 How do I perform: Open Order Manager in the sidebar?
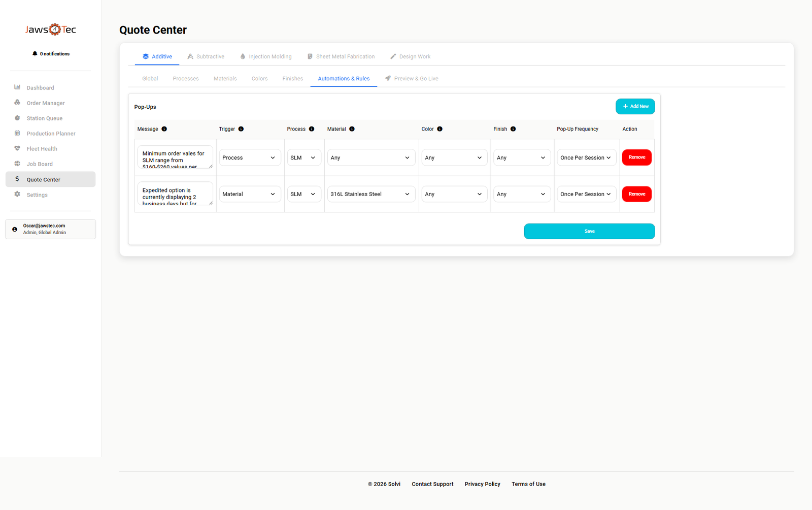50,103
